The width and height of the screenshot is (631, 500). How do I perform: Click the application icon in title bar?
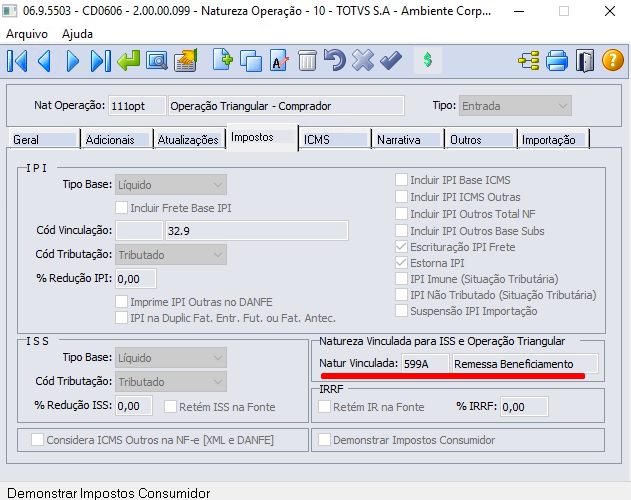[x=10, y=11]
